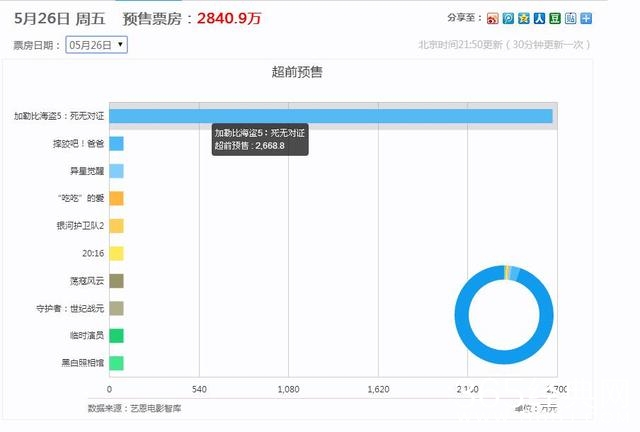Click the 守护者：世纪战元 bar
This screenshot has height=432, width=640.
[116, 308]
